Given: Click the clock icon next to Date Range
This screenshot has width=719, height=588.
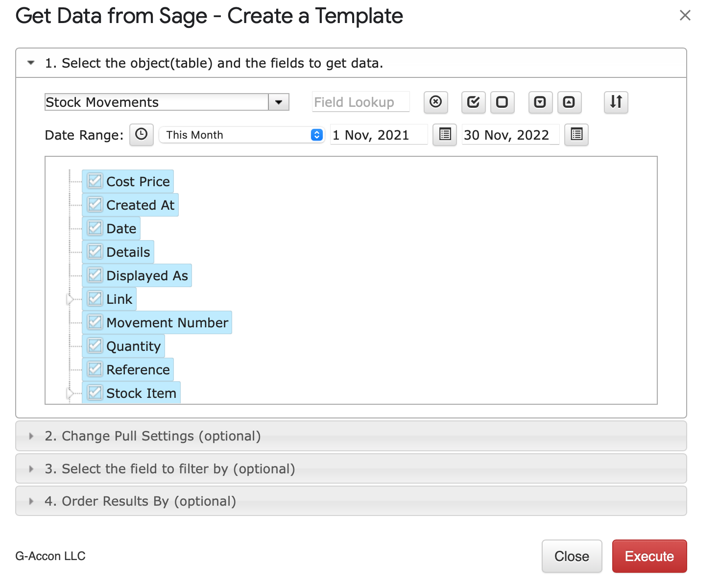Looking at the screenshot, I should (141, 135).
